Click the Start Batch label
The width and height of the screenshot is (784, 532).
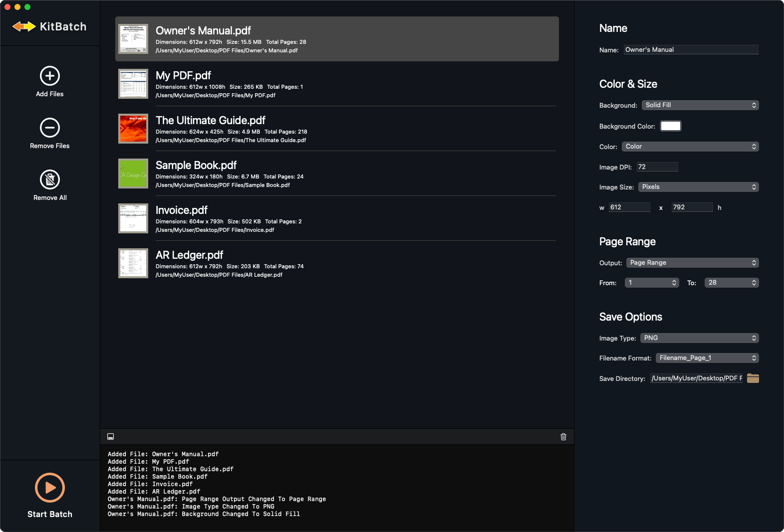coord(50,514)
